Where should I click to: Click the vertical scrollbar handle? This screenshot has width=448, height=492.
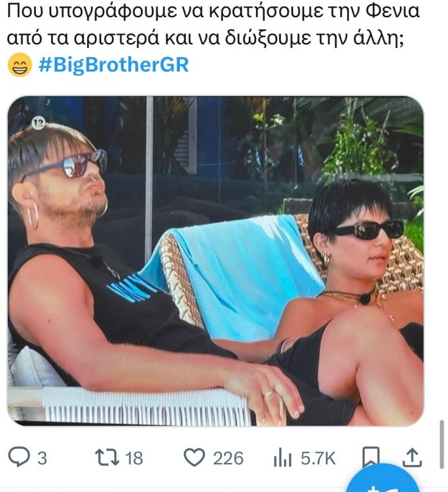click(442, 445)
